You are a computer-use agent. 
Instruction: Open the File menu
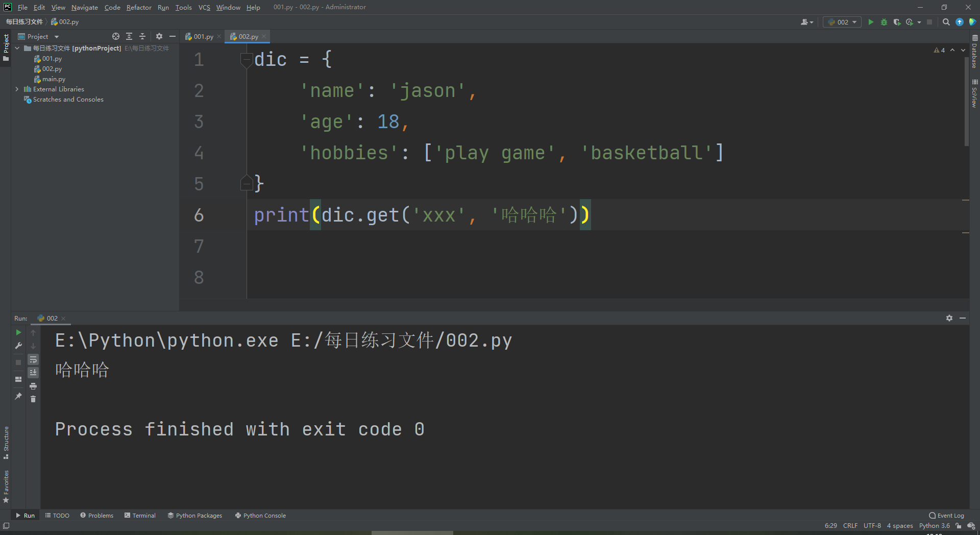pos(22,7)
